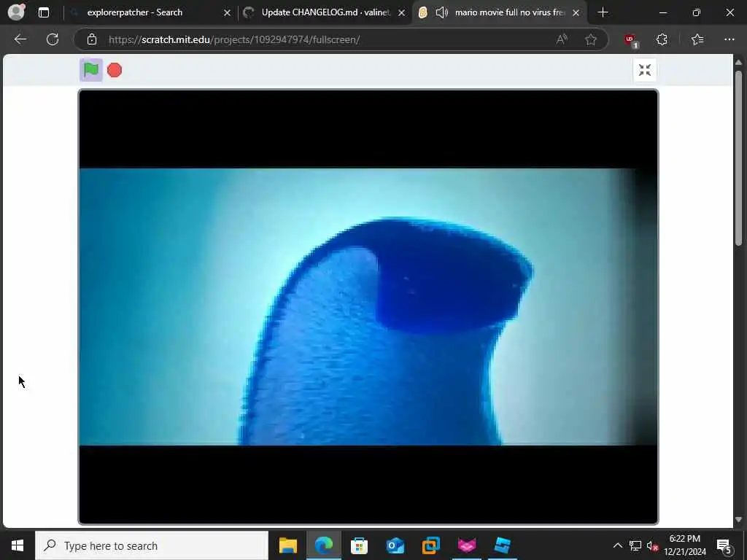The height and width of the screenshot is (560, 747).
Task: Open File Explorer from the taskbar
Action: click(x=287, y=545)
